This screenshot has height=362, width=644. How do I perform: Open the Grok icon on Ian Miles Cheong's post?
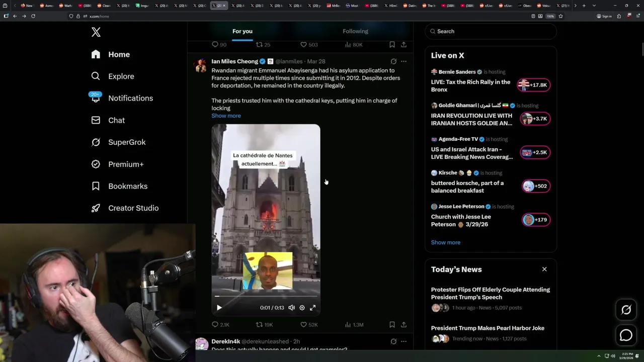tap(393, 61)
